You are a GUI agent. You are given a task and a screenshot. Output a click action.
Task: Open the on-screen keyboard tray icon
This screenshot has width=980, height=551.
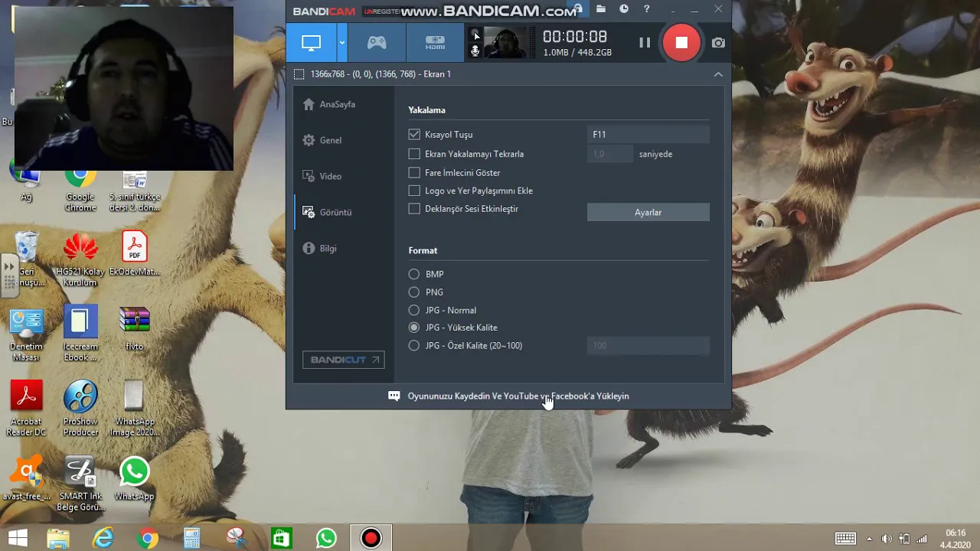click(844, 539)
